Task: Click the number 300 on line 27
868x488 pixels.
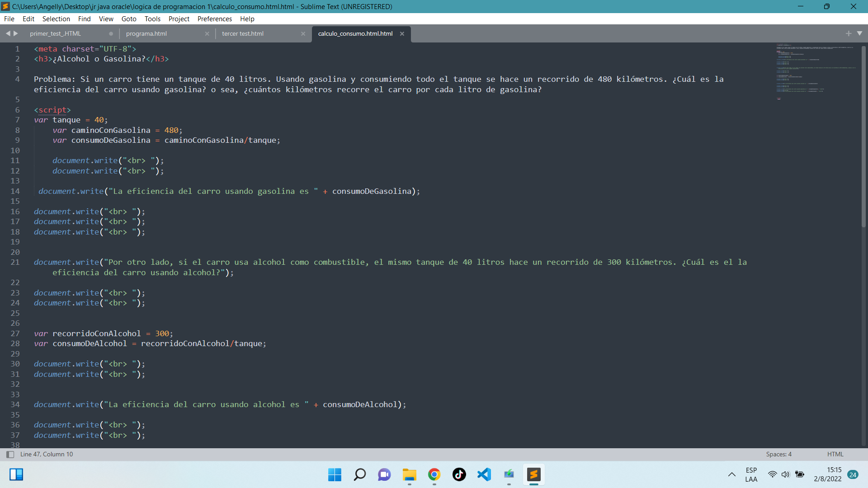Action: (x=162, y=334)
